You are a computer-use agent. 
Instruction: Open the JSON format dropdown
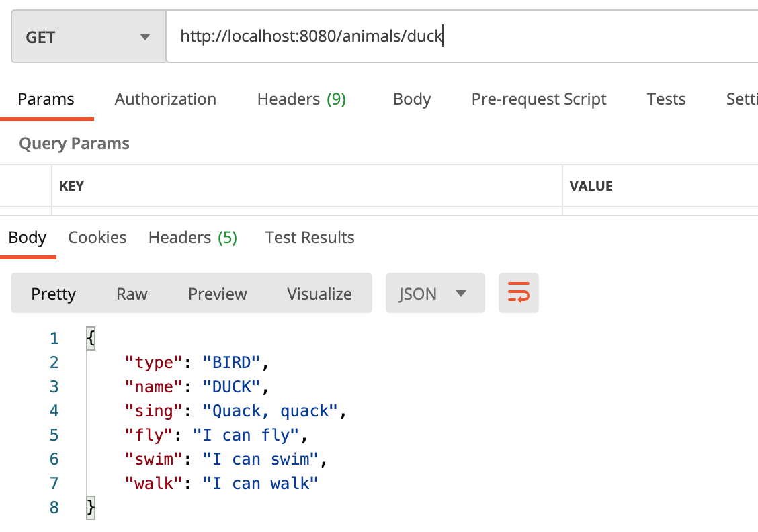coord(435,294)
